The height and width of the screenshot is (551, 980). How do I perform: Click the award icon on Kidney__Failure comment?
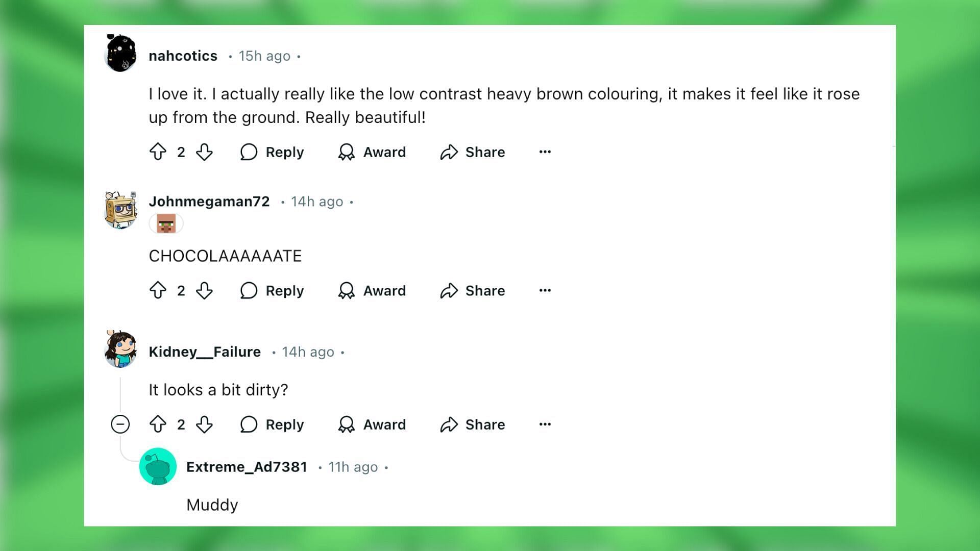347,424
